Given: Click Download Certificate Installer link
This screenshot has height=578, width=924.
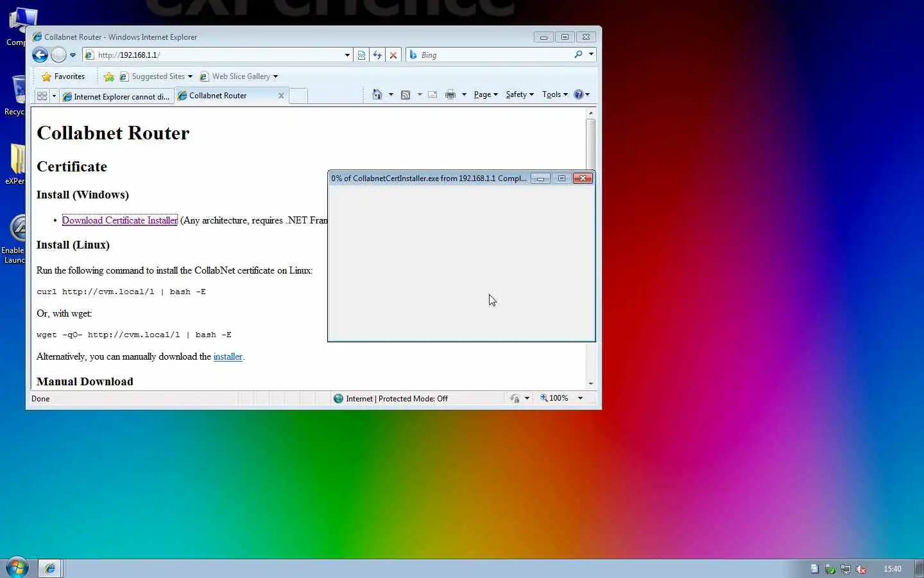Looking at the screenshot, I should click(120, 220).
